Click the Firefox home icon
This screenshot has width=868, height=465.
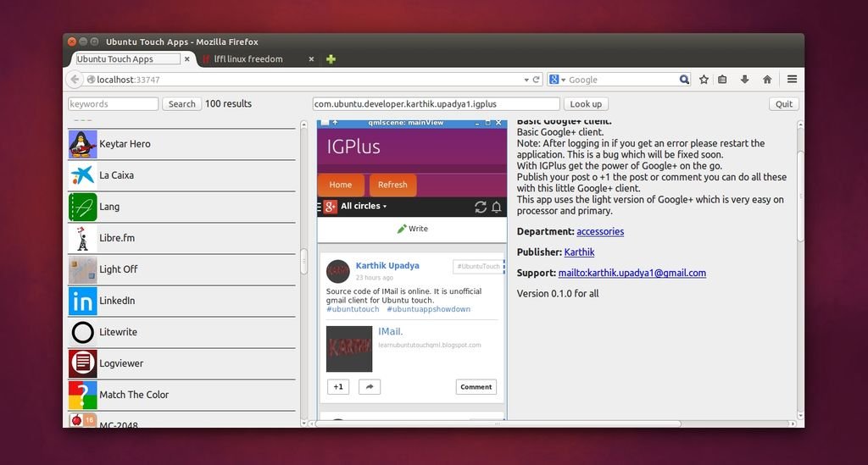767,80
